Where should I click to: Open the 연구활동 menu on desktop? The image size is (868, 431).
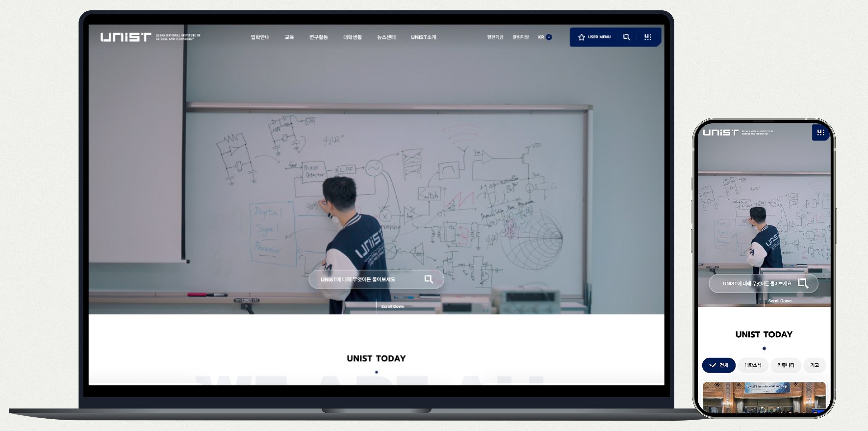pos(319,37)
